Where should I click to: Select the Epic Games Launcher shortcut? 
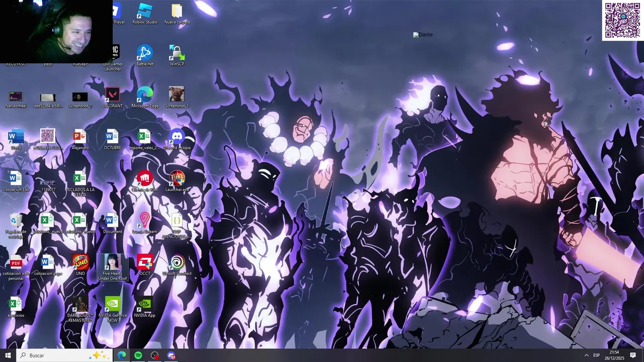tap(113, 58)
